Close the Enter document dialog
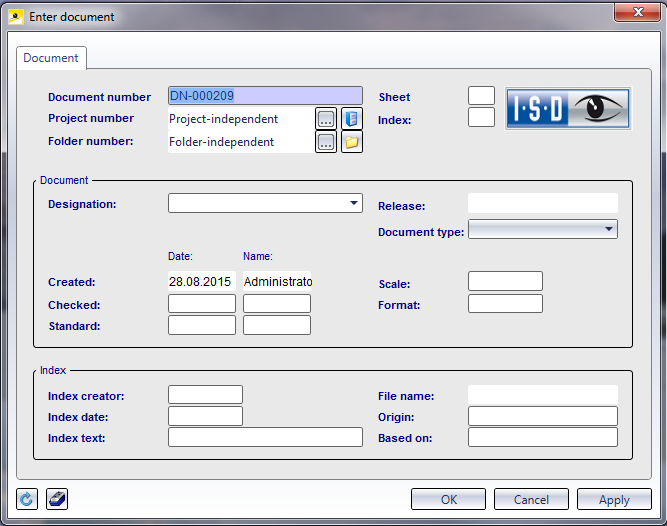Viewport: 667px width, 526px height. (x=635, y=13)
